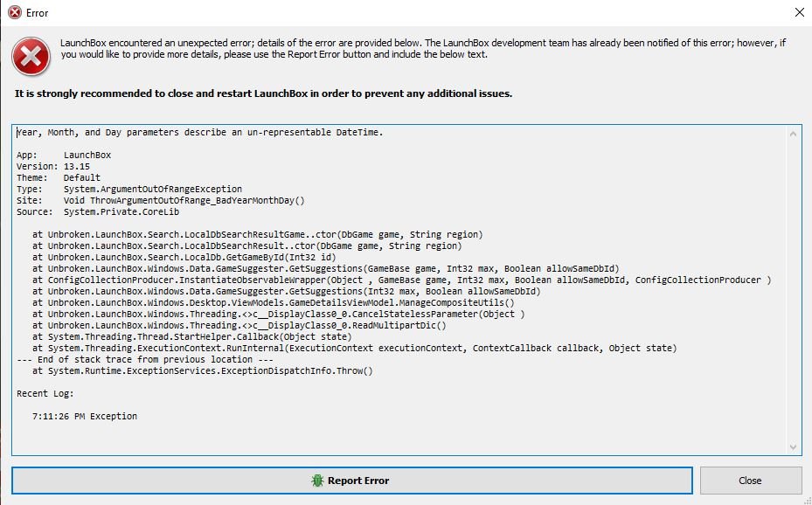812x505 pixels.
Task: Click the CancelStatelessParameter stack line
Action: pyautogui.click(x=279, y=315)
